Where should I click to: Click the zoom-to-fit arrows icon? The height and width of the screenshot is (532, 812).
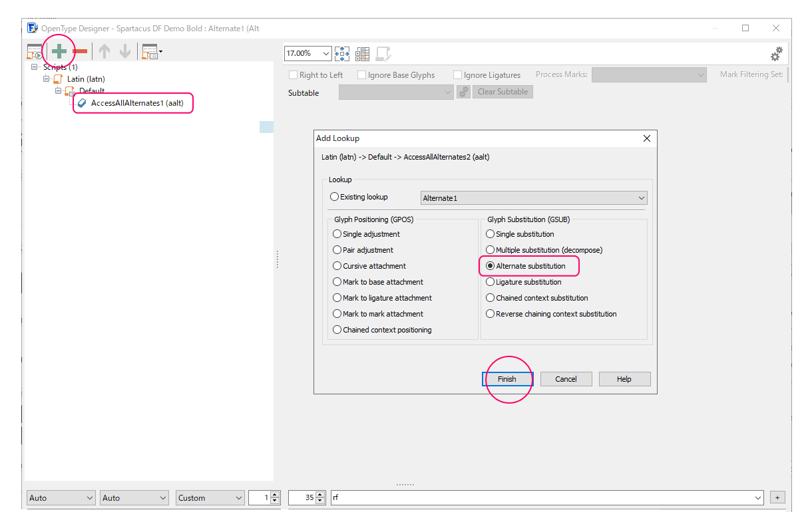tap(342, 53)
